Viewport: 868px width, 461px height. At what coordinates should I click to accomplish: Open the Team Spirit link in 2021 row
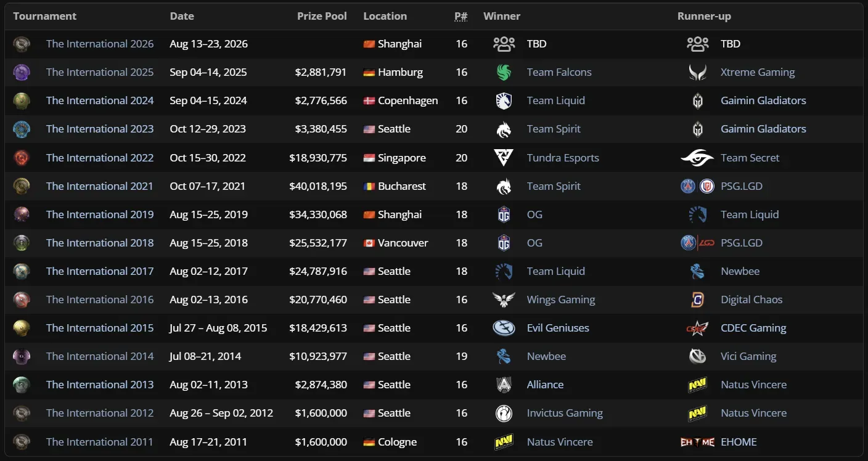[554, 186]
